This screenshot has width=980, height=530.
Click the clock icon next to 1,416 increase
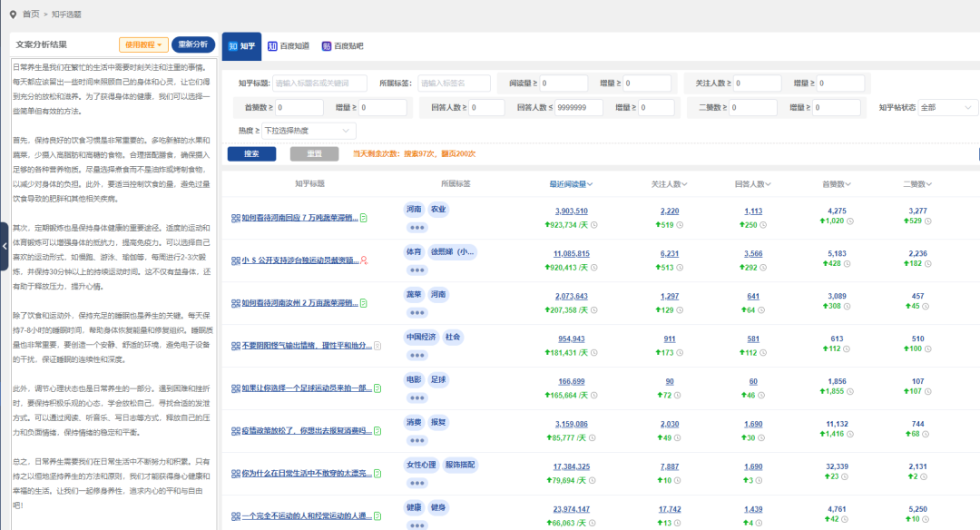click(x=850, y=434)
